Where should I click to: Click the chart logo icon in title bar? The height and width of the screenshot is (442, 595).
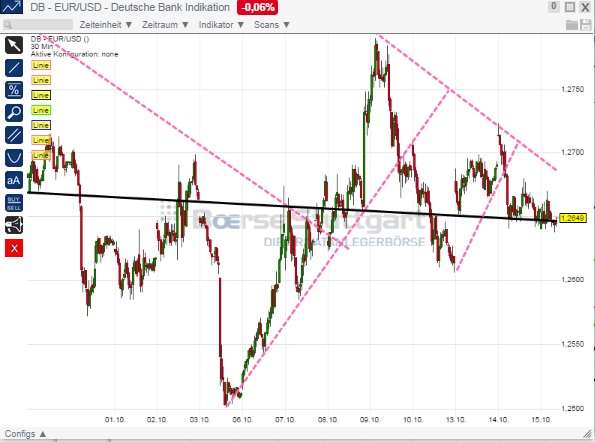click(x=12, y=7)
